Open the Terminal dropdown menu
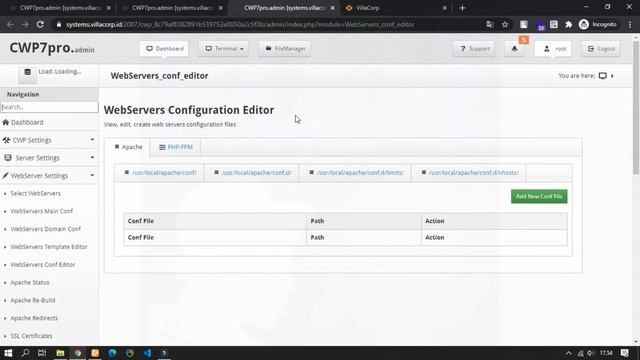The image size is (640, 360). pos(224,49)
